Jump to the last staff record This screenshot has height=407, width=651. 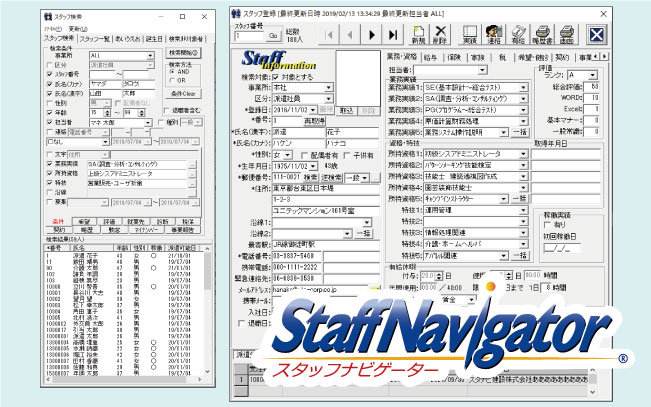(393, 35)
